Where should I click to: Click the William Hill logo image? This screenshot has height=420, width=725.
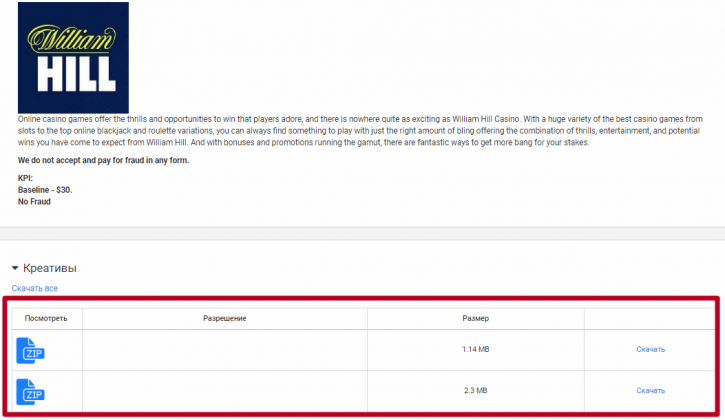pyautogui.click(x=73, y=57)
